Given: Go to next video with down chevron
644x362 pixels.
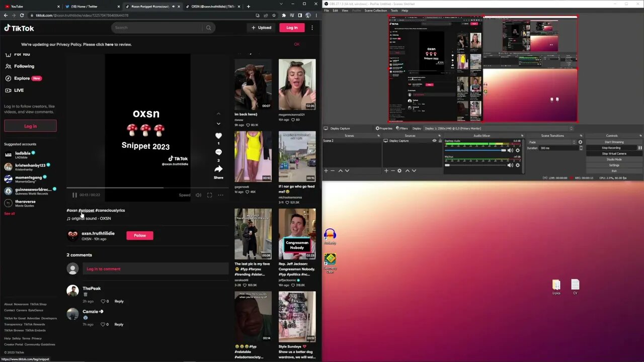Looking at the screenshot, I should coord(218,123).
